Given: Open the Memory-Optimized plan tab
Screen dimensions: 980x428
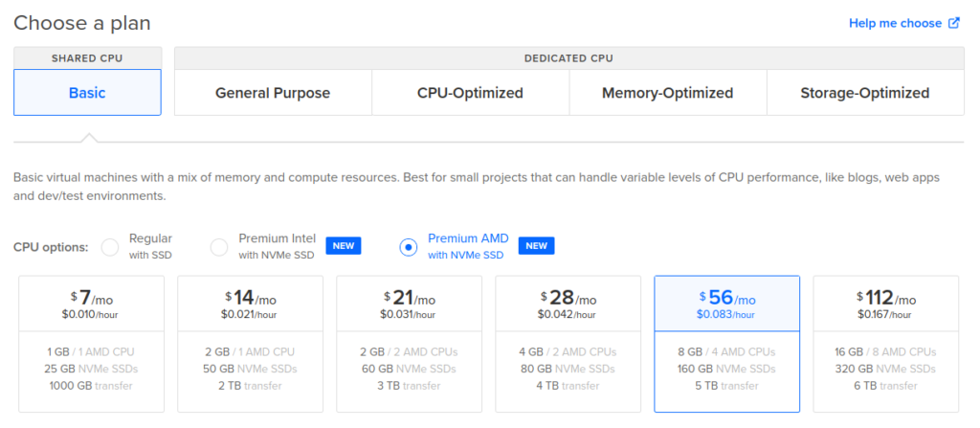Looking at the screenshot, I should 668,93.
